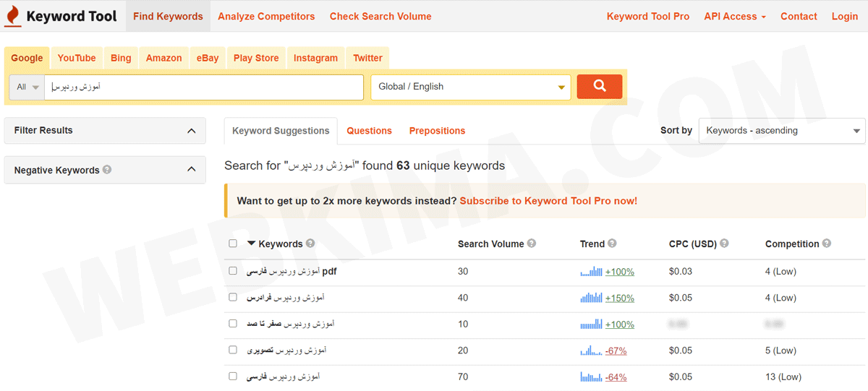The width and height of the screenshot is (868, 391).
Task: Click the -64% trend link
Action: tap(616, 377)
